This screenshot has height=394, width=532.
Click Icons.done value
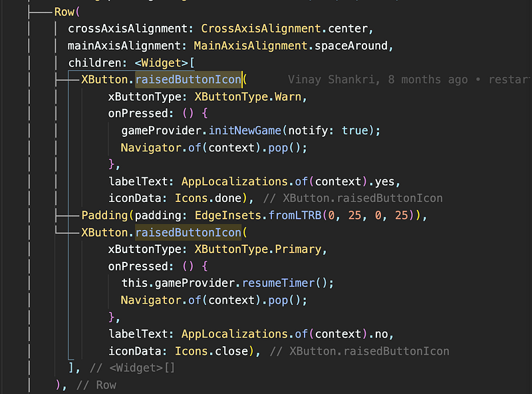tap(208, 198)
